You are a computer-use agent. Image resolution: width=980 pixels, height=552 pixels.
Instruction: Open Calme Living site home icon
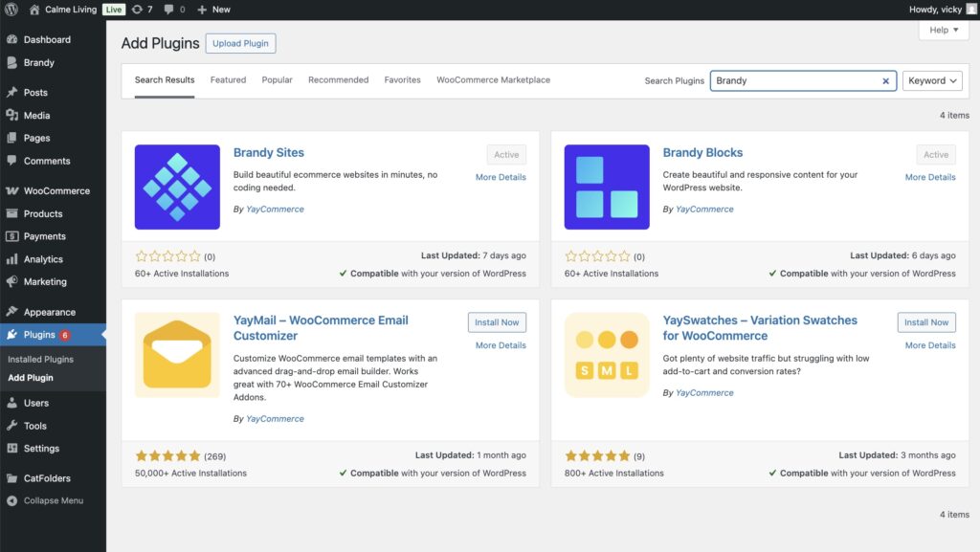[x=34, y=10]
